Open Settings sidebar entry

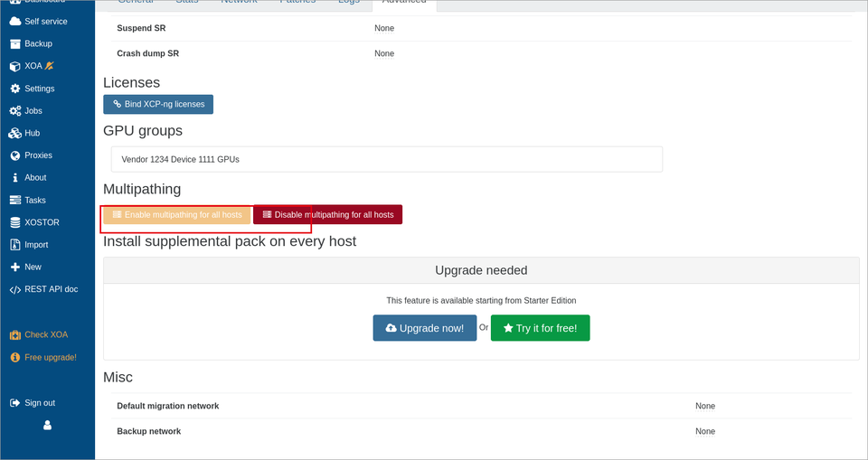pyautogui.click(x=39, y=89)
